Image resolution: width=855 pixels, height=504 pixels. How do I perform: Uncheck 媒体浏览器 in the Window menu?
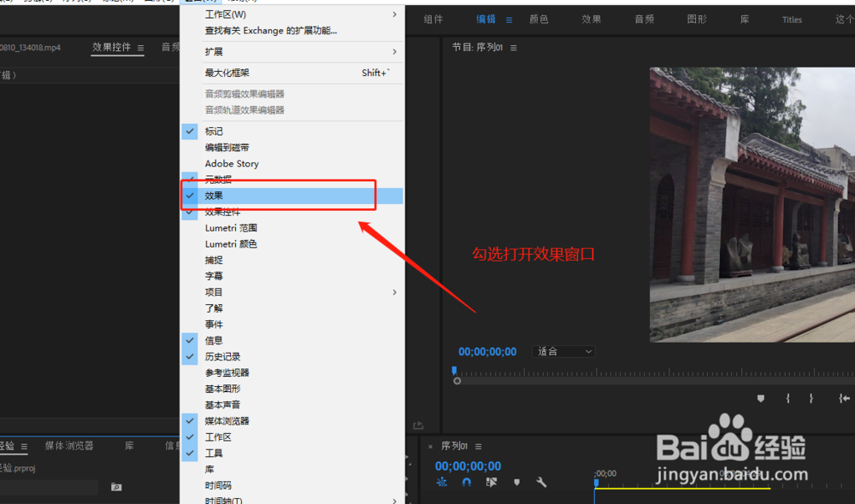pyautogui.click(x=292, y=421)
